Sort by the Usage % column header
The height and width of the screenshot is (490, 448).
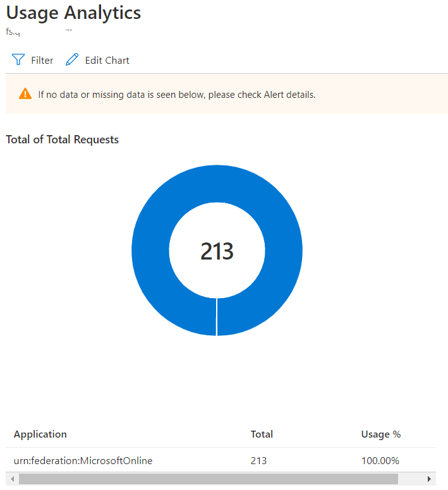click(x=380, y=434)
